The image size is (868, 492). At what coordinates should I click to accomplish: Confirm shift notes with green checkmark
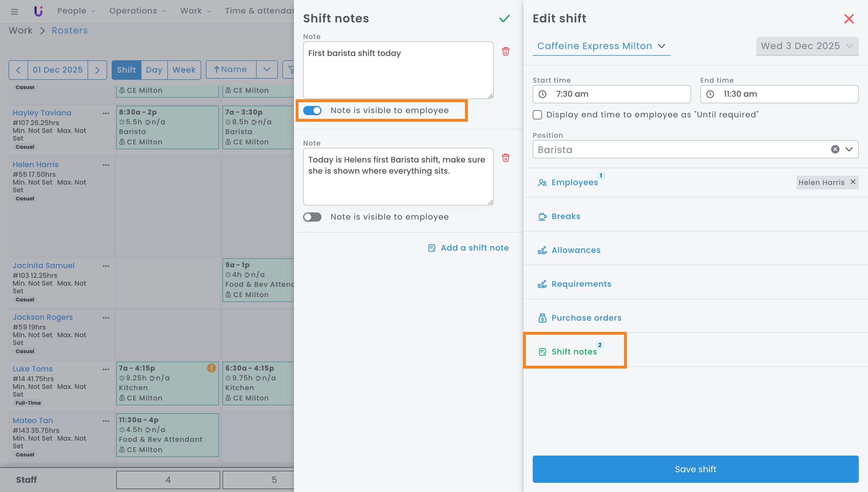[x=504, y=18]
